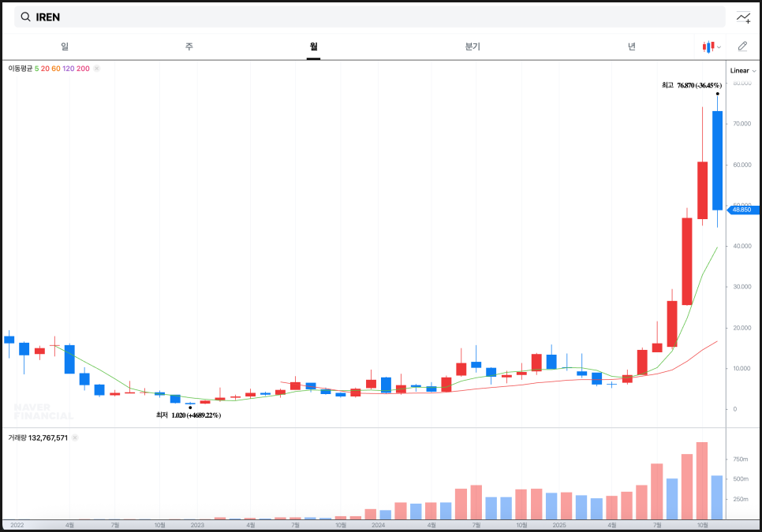Click the IREN search input field
The width and height of the screenshot is (762, 532).
click(x=370, y=17)
